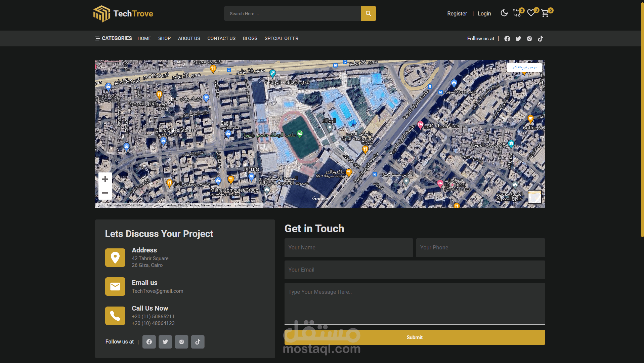644x363 pixels.
Task: Expand the Categories menu
Action: (x=113, y=38)
